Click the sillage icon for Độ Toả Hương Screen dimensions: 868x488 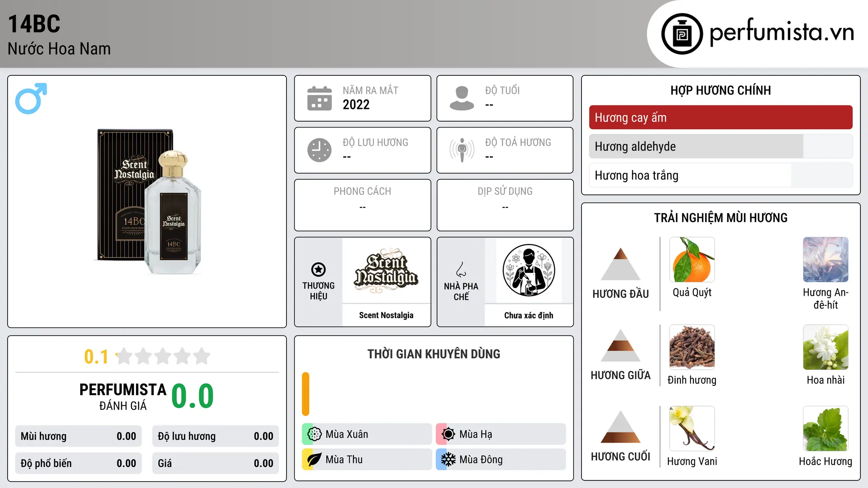(x=462, y=150)
